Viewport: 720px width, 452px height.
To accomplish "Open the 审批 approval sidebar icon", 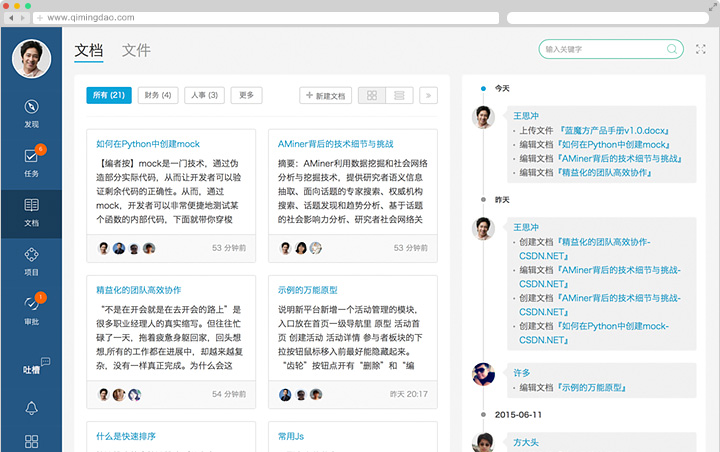I will click(x=31, y=304).
